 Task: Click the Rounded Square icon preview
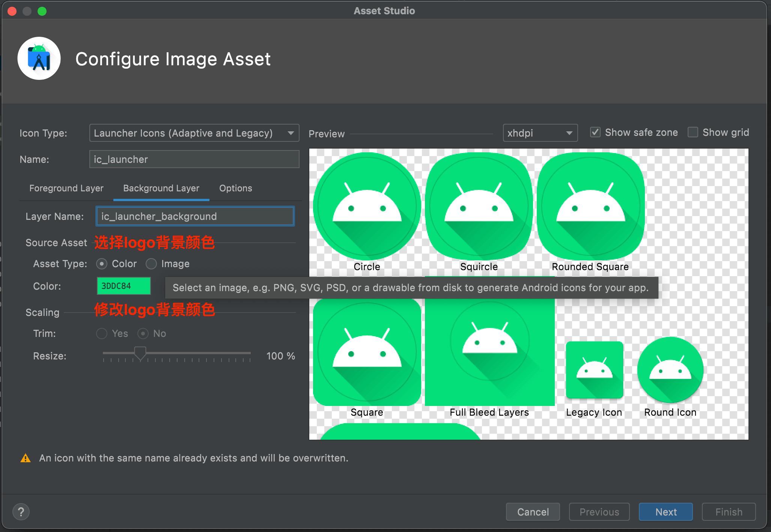click(x=590, y=206)
